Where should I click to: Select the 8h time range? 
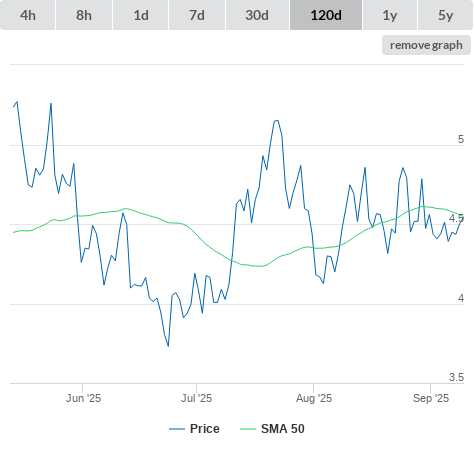84,15
